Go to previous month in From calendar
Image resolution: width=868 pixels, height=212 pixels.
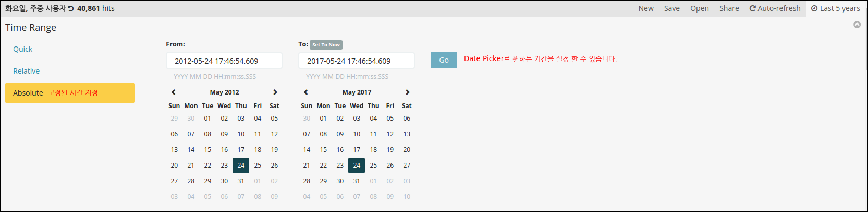click(x=174, y=92)
